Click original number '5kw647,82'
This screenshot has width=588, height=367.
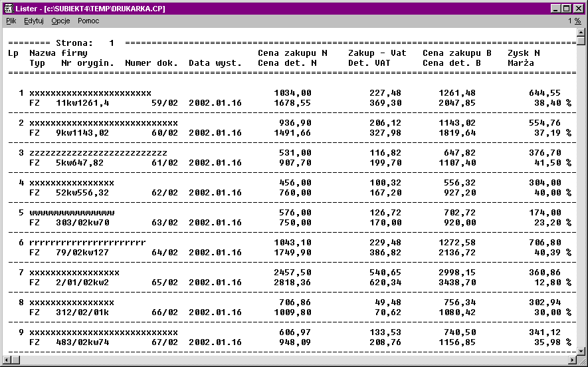(80, 163)
